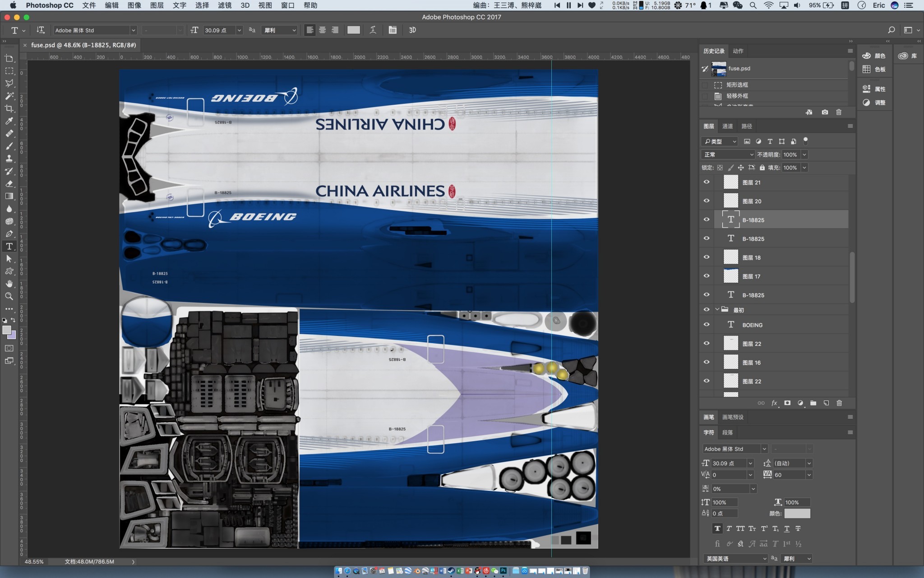This screenshot has height=578, width=924.
Task: Open the 调整 panel button
Action: coord(874,103)
